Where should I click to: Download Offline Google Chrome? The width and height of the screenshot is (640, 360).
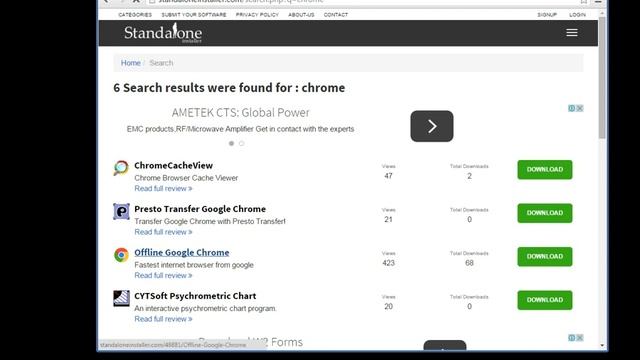(545, 256)
